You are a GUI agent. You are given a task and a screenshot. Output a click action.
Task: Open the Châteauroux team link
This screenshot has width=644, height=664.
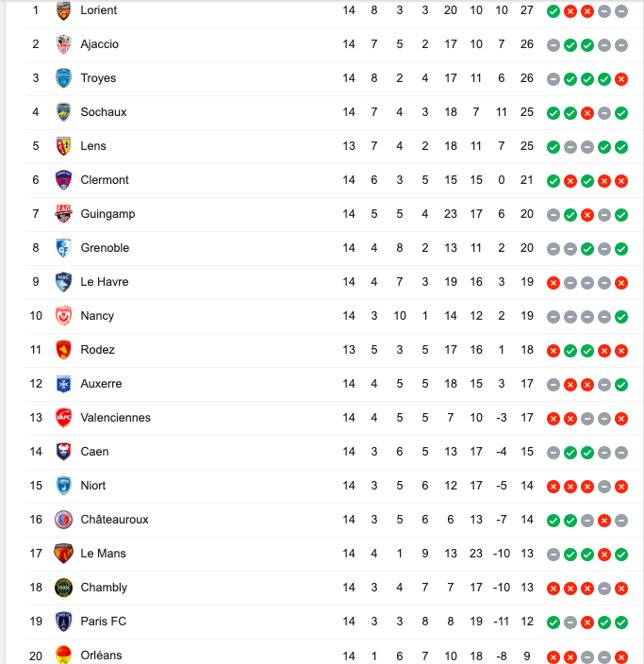pyautogui.click(x=114, y=520)
